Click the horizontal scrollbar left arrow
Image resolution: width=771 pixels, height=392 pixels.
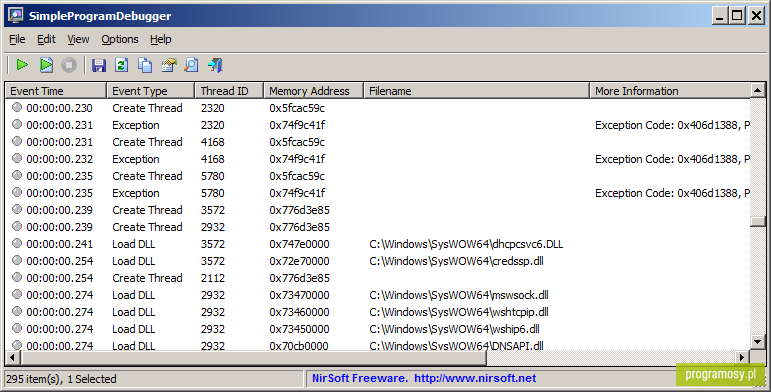(12, 357)
